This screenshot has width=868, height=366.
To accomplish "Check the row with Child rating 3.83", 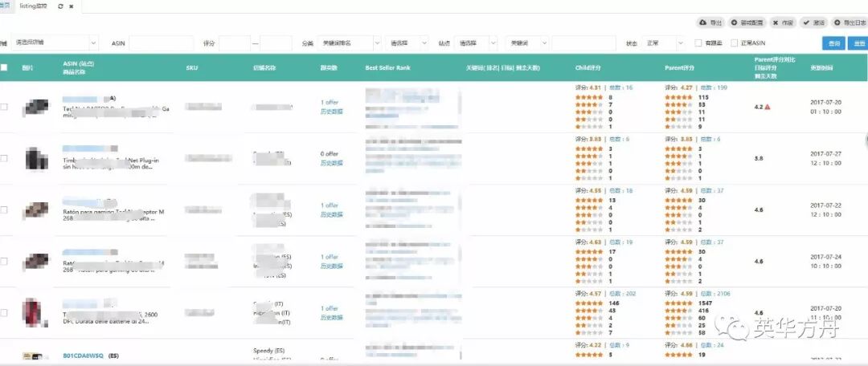I will [4, 158].
